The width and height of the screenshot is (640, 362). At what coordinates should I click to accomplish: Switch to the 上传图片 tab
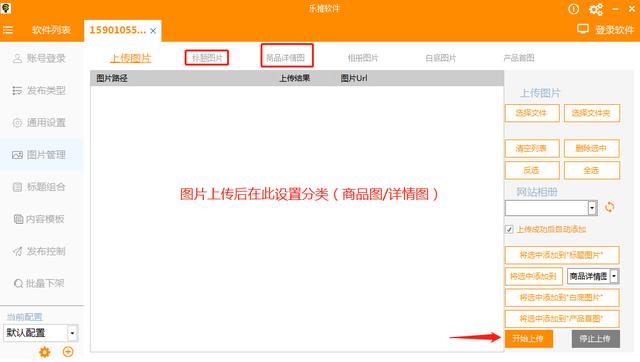point(131,58)
